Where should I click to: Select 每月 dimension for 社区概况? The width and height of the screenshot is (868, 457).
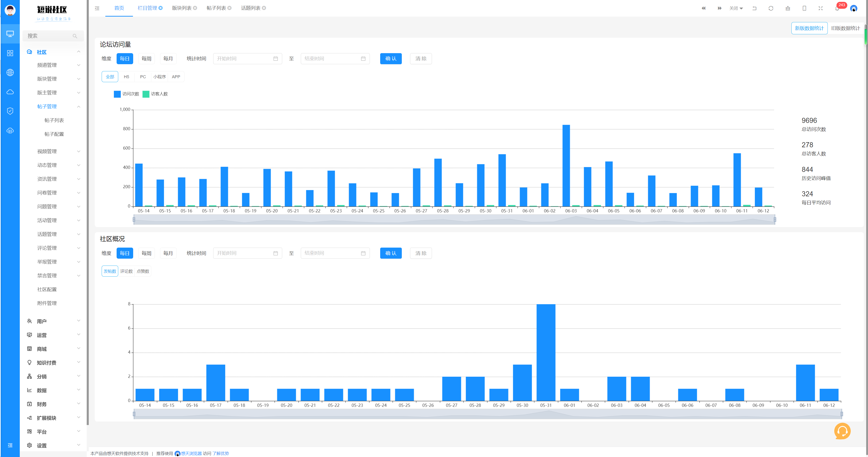point(168,253)
